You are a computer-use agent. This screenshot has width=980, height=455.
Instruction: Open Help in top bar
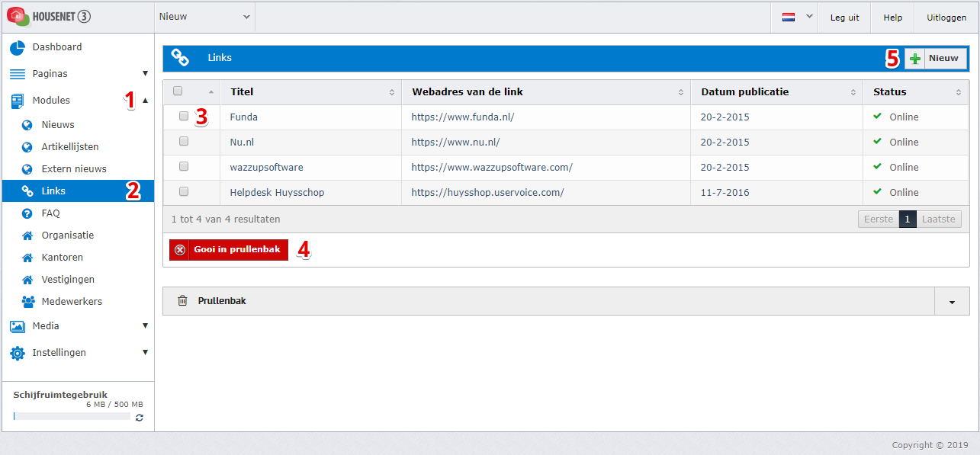point(892,17)
